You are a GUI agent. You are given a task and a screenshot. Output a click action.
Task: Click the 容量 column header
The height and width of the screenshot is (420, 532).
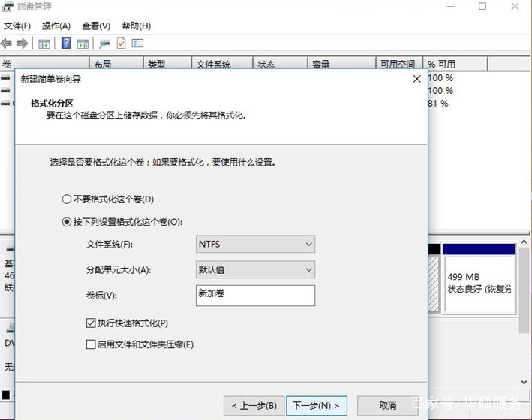(x=341, y=64)
